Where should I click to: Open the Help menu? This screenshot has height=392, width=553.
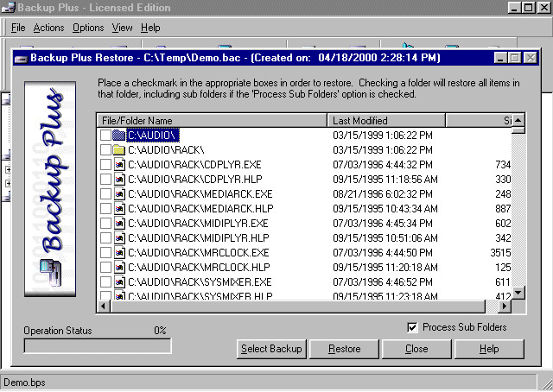[150, 28]
